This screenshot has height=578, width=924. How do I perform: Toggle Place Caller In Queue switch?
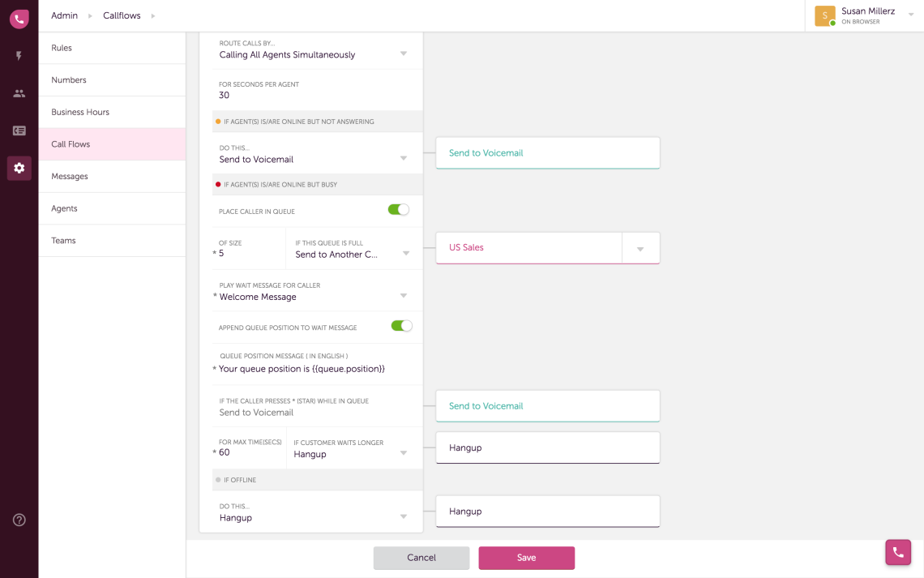tap(398, 210)
